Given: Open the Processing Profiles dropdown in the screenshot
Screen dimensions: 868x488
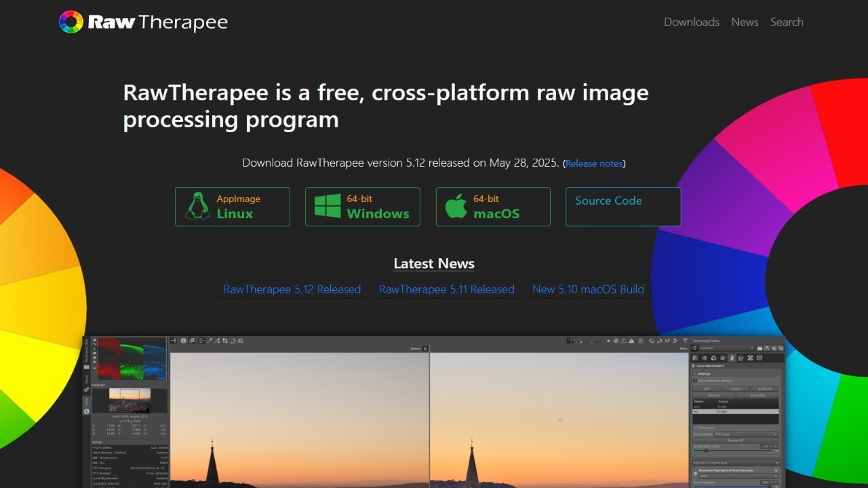Looking at the screenshot, I should pos(727,348).
